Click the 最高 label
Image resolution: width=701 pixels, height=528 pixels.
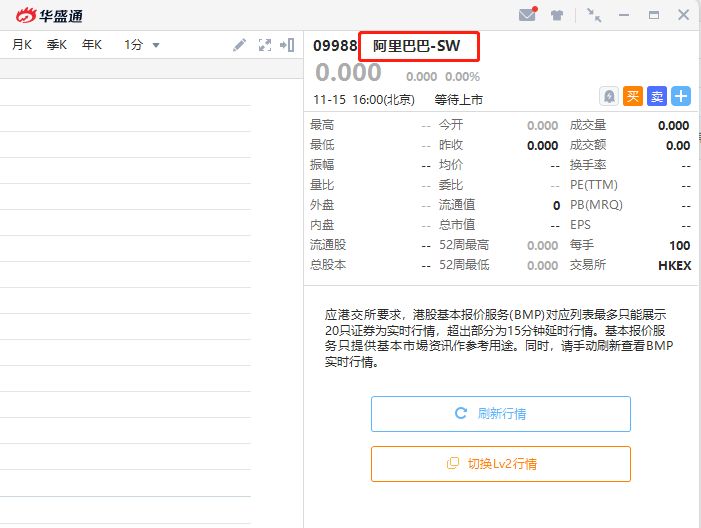coord(322,125)
